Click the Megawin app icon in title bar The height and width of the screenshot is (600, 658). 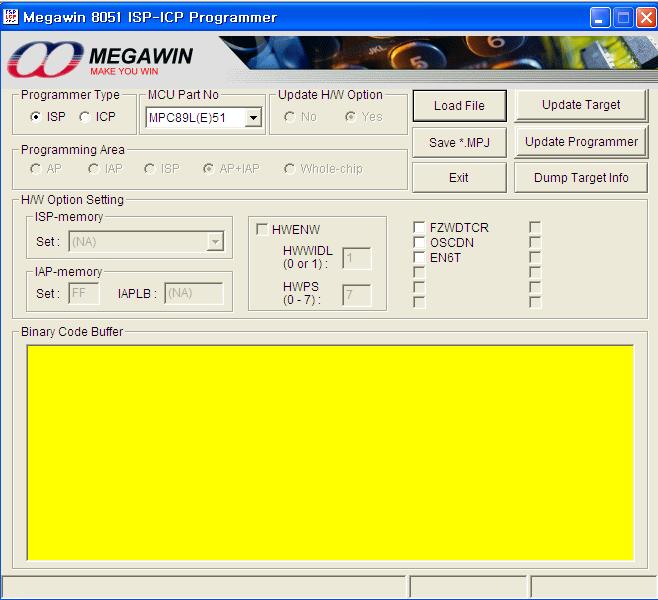coord(11,17)
